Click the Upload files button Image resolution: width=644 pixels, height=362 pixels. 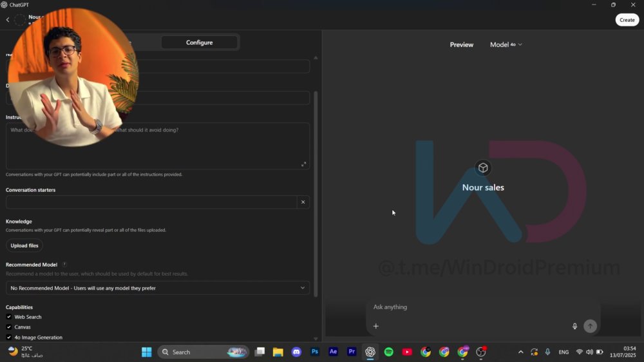tap(24, 245)
